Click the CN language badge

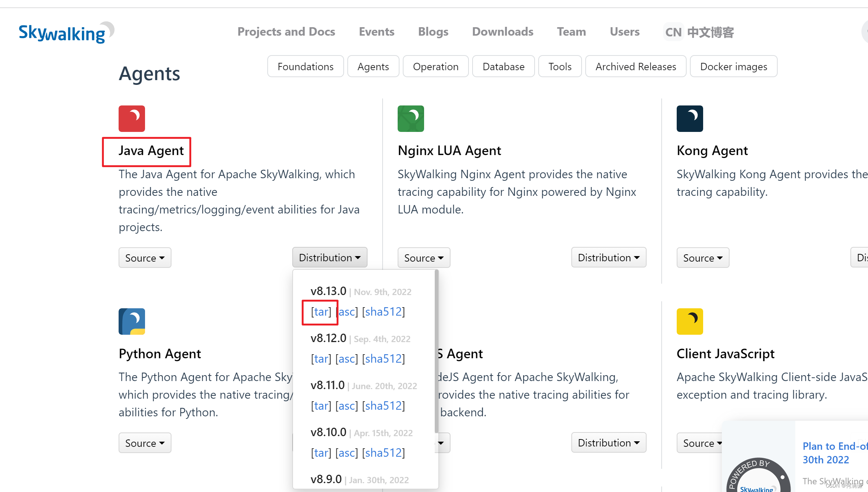(x=673, y=32)
